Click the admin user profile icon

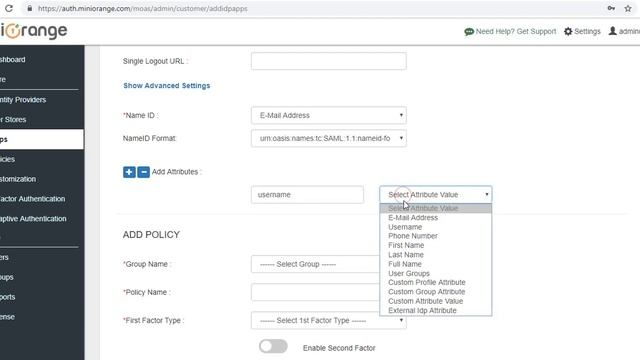coord(613,31)
